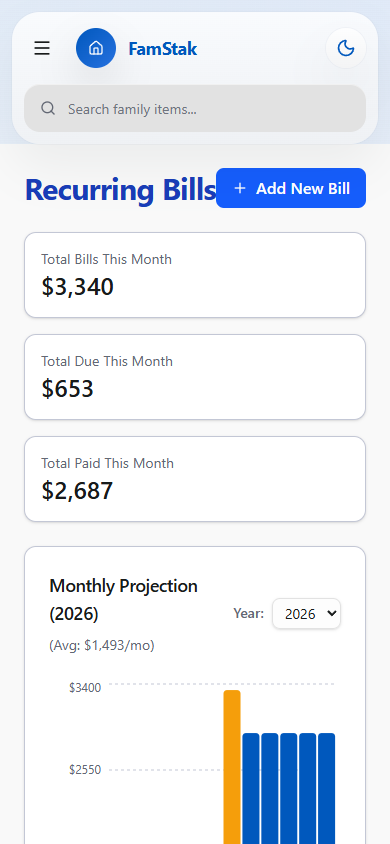The height and width of the screenshot is (844, 390).
Task: Select the Total Paid This Month card
Action: (x=195, y=479)
